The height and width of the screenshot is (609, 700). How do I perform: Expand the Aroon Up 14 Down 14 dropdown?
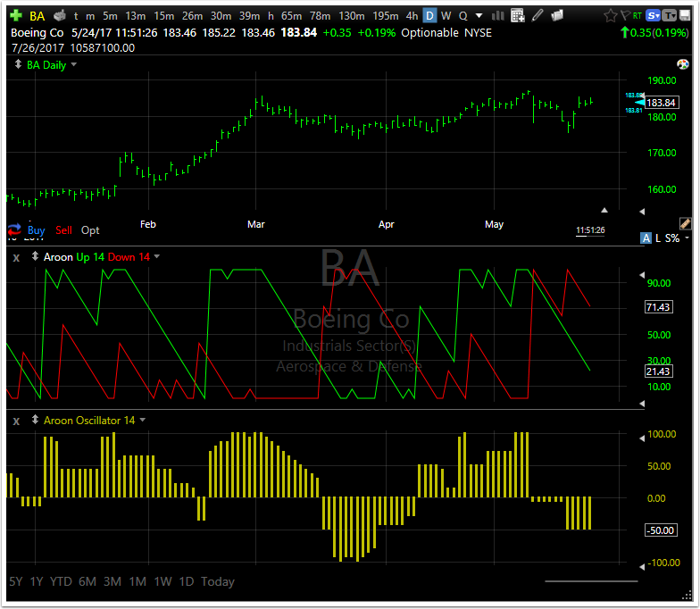click(x=157, y=257)
